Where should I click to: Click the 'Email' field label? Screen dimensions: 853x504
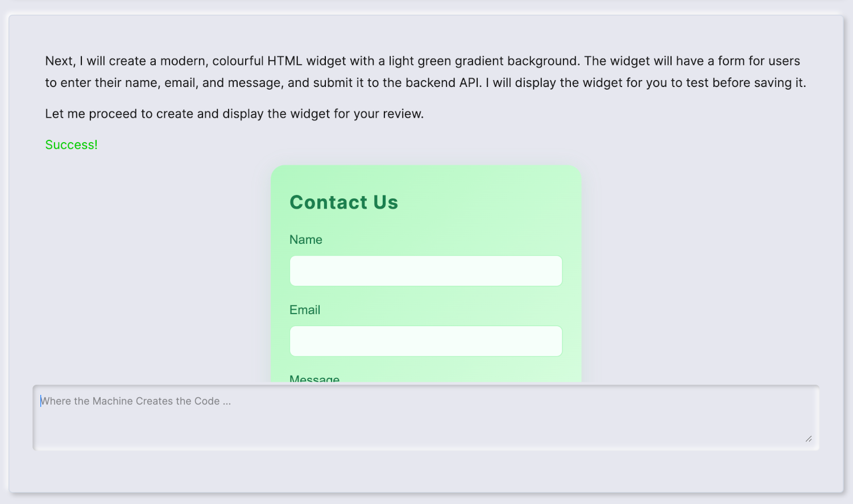(305, 310)
